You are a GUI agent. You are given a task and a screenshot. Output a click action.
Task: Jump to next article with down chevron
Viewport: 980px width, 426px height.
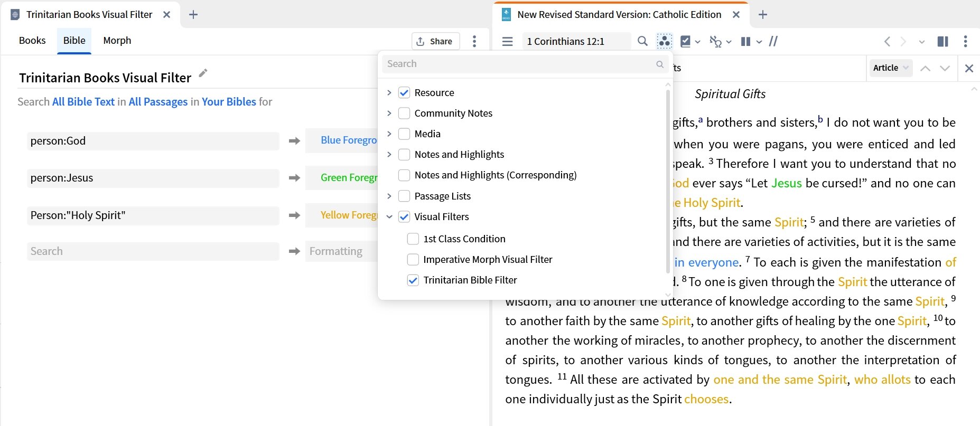point(945,68)
